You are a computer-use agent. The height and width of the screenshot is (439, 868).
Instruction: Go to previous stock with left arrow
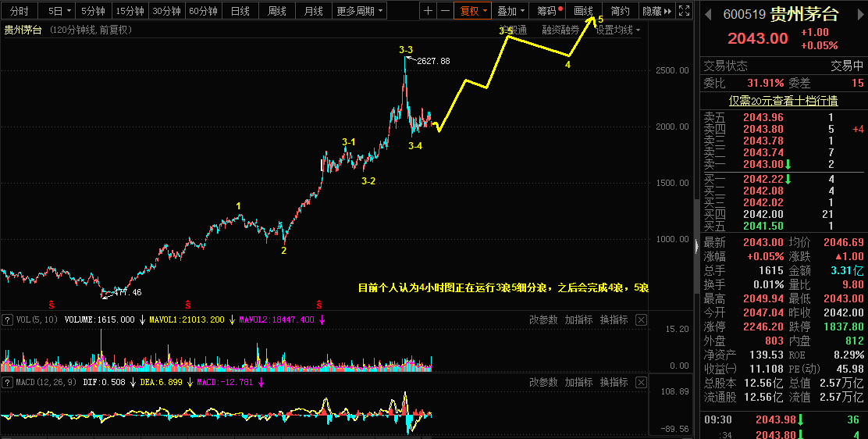point(708,14)
